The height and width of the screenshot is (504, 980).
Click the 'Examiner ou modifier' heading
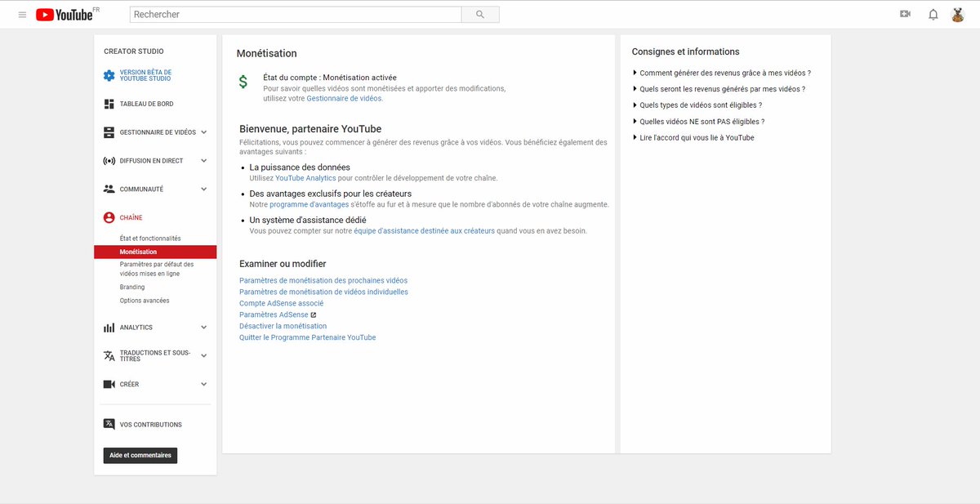click(283, 264)
